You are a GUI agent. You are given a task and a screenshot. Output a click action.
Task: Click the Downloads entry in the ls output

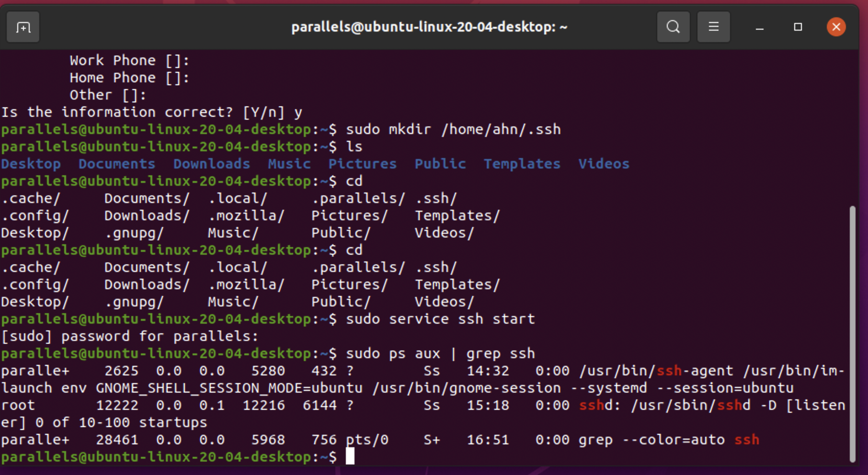pyautogui.click(x=211, y=163)
